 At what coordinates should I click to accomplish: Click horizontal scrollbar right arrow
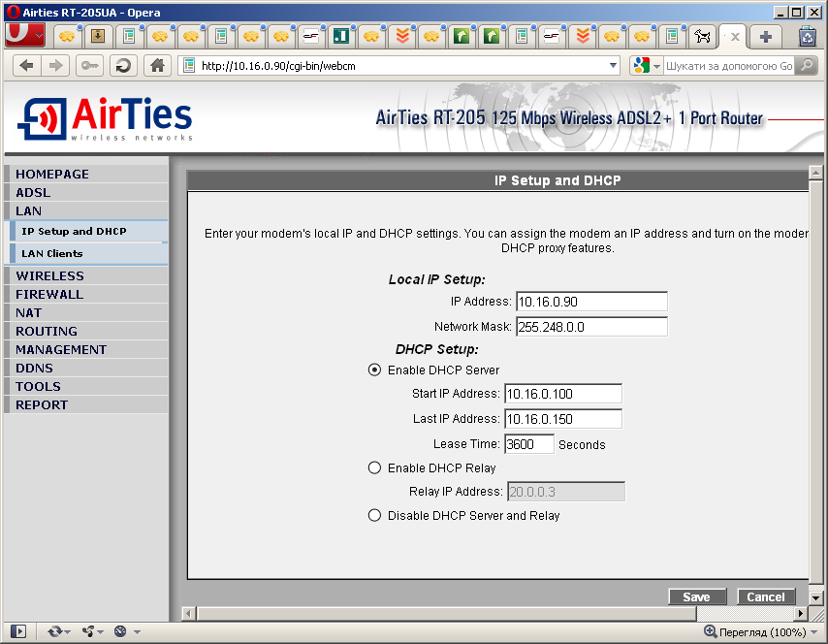[801, 614]
